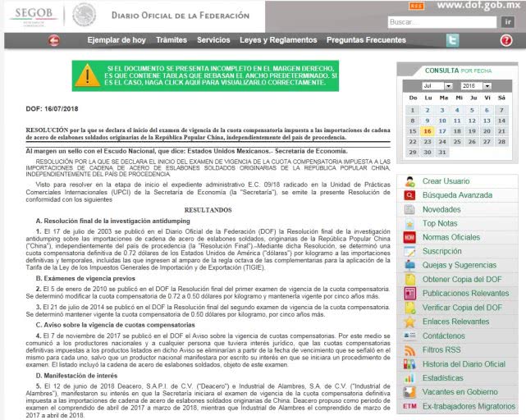
Task: Open the month dropdown showing Jul
Action: pyautogui.click(x=437, y=86)
